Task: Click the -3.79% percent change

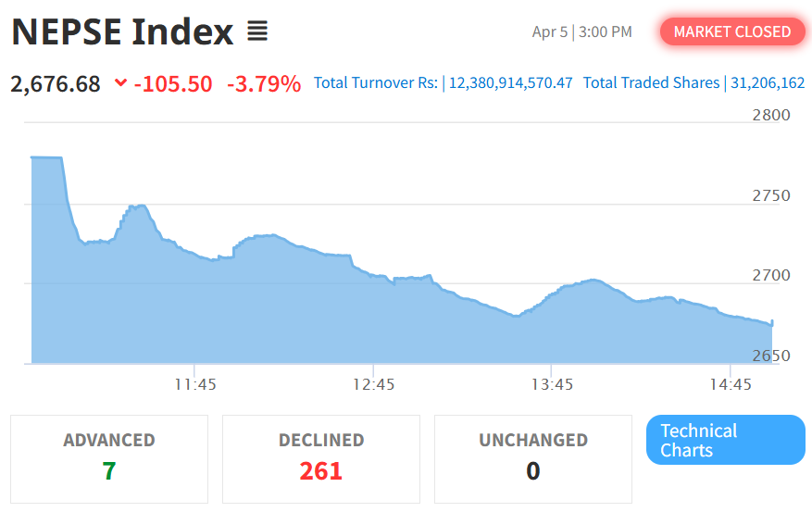Action: [x=264, y=83]
